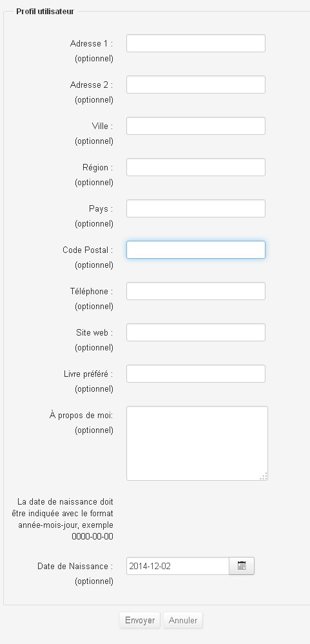
Task: Submit the form with Envoyer
Action: [140, 620]
